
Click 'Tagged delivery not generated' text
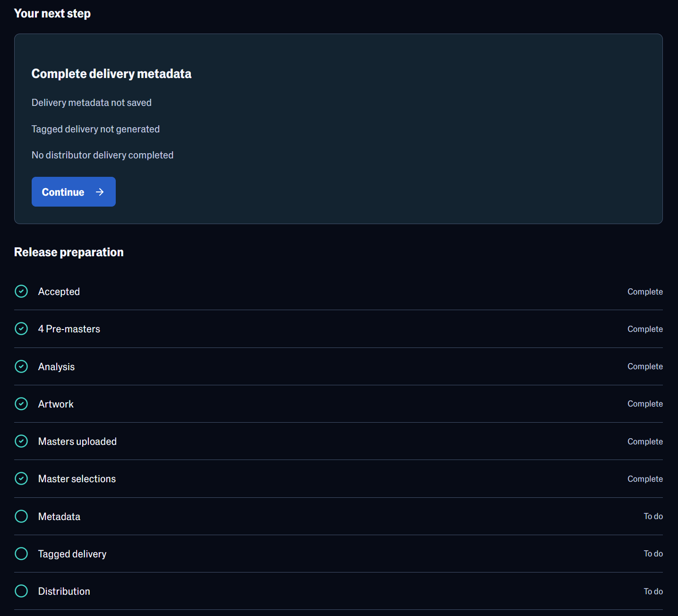click(95, 129)
